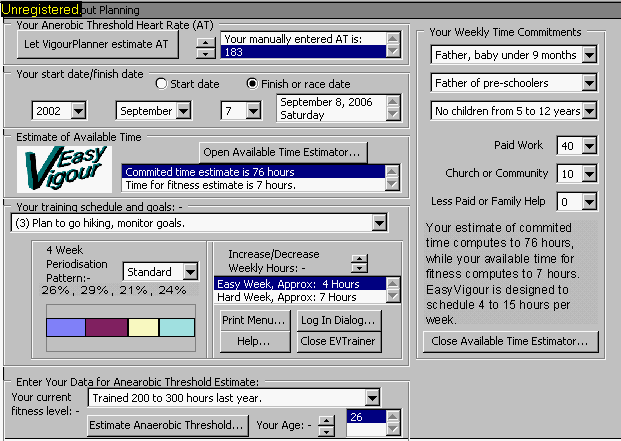
Task: Open the Print Menu
Action: click(x=255, y=320)
